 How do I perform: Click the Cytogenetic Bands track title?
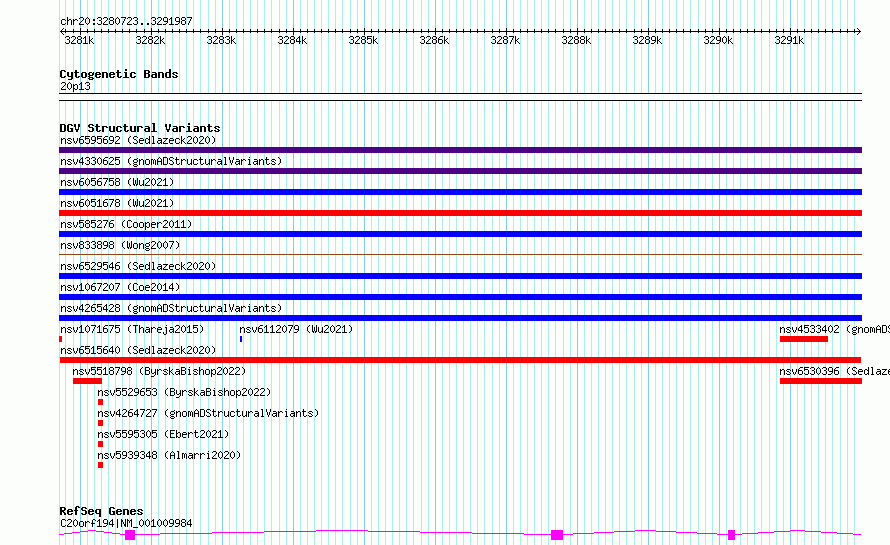(119, 74)
